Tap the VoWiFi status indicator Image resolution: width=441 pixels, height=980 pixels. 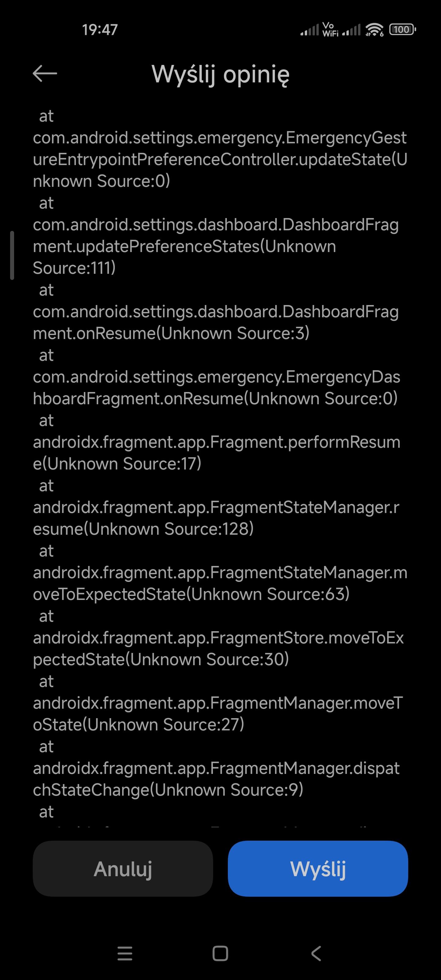(330, 29)
